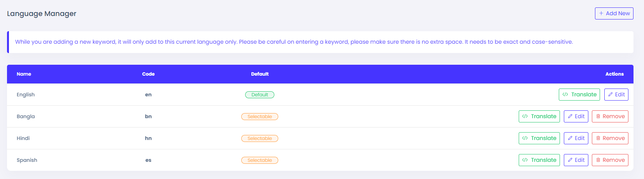Open Translate for Bangla language
The width and height of the screenshot is (644, 179).
pyautogui.click(x=539, y=116)
